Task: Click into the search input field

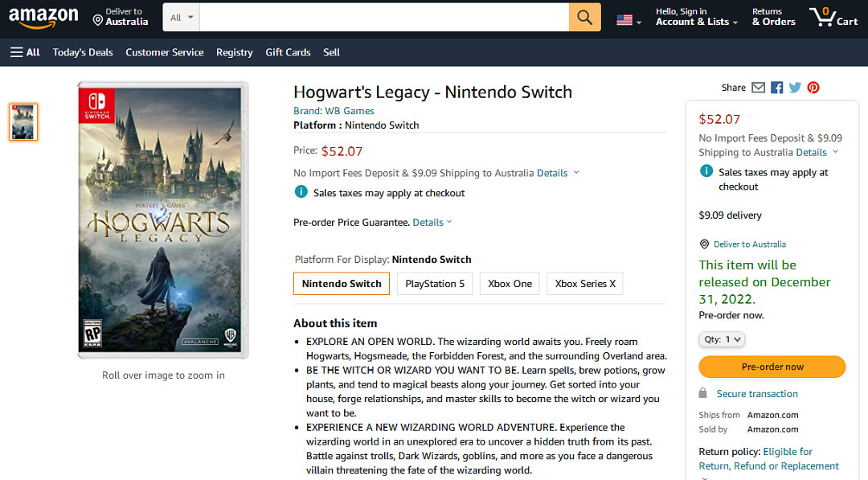Action: click(384, 18)
